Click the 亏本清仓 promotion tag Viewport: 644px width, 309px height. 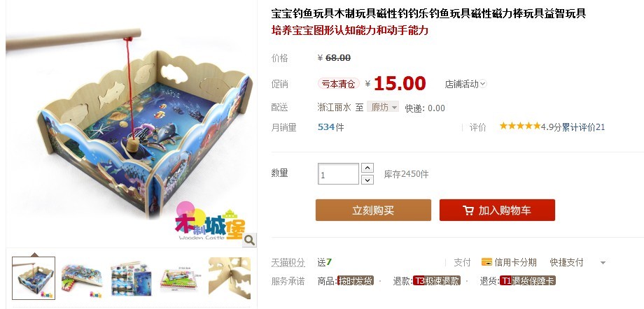click(x=338, y=84)
